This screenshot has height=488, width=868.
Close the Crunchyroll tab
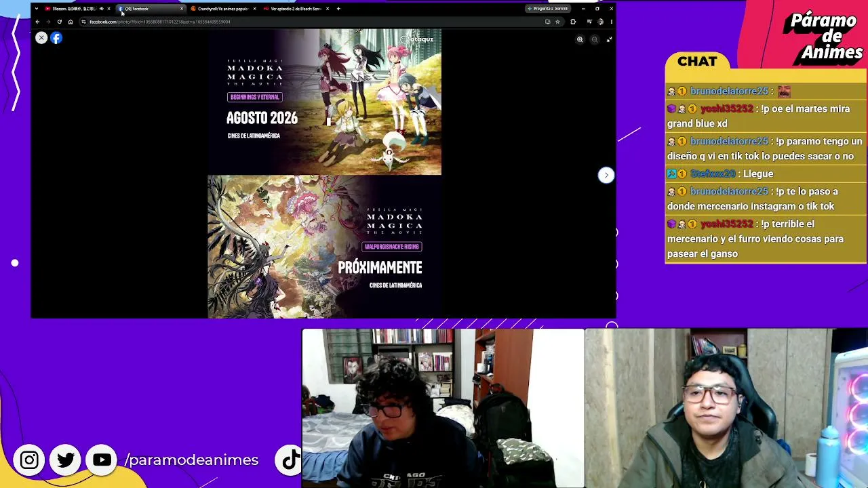[254, 9]
